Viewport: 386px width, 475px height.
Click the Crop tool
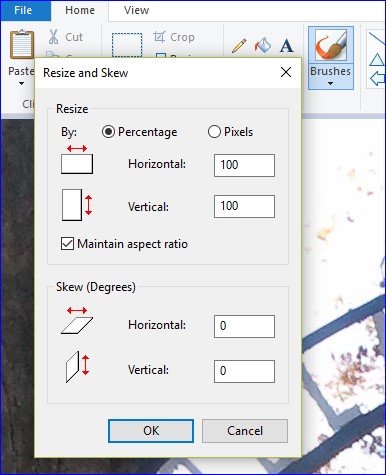click(x=174, y=37)
